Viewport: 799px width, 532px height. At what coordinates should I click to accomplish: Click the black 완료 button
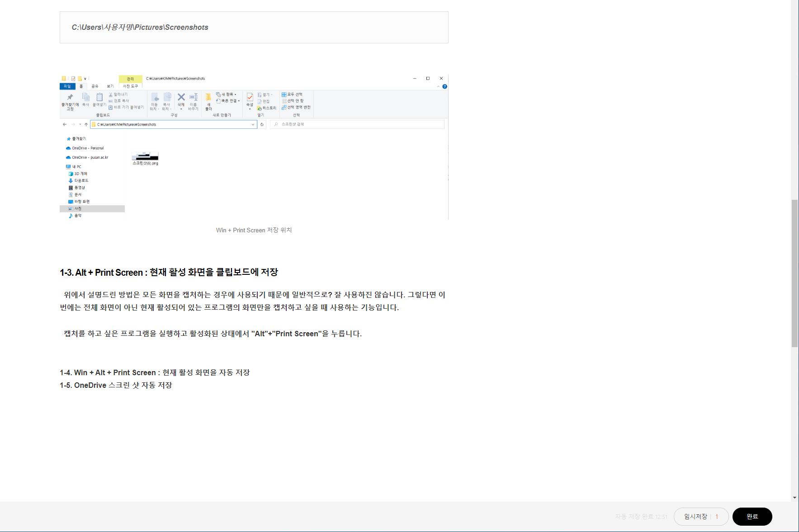(752, 517)
